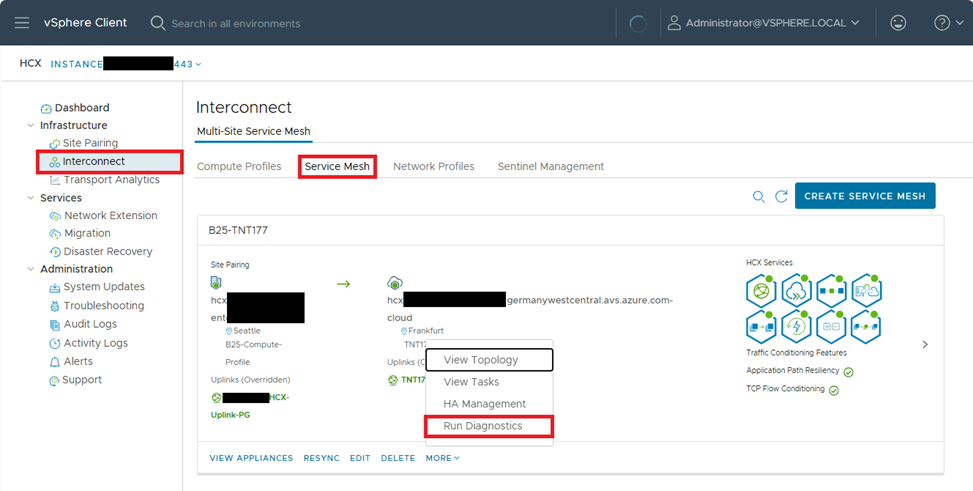Screen dimensions: 973x491
Task: Open Disaster Recovery
Action: 107,251
